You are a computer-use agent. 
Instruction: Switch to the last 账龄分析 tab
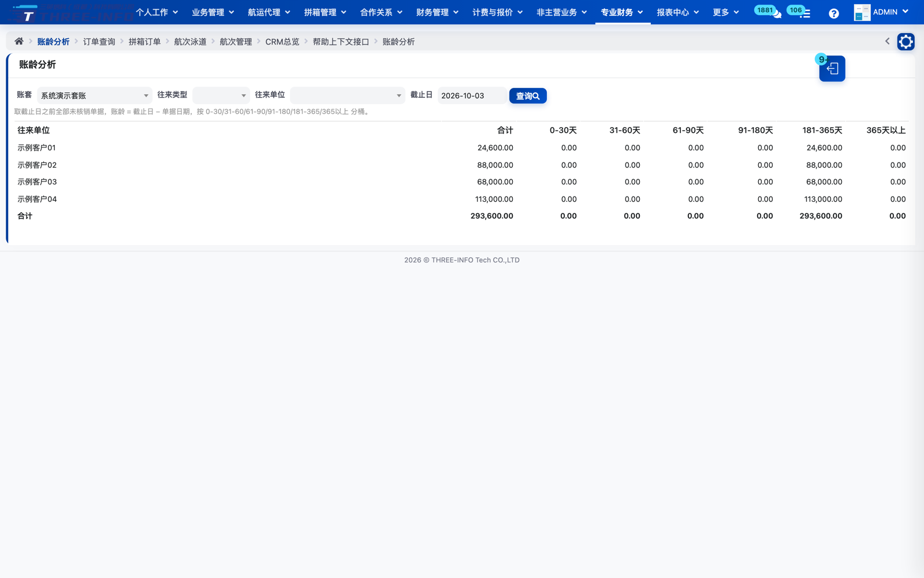[x=398, y=42]
